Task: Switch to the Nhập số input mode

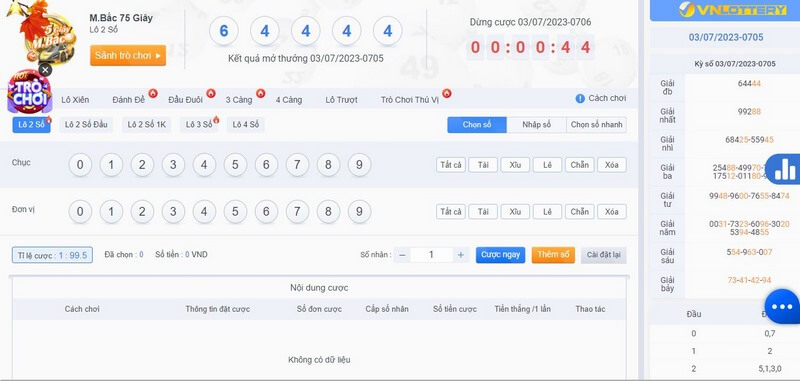Action: pyautogui.click(x=537, y=125)
